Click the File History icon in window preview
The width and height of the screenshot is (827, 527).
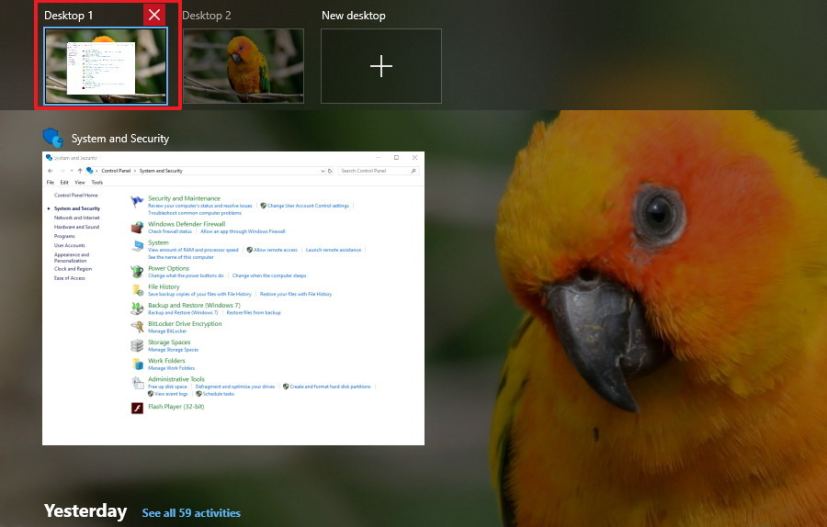tap(137, 290)
